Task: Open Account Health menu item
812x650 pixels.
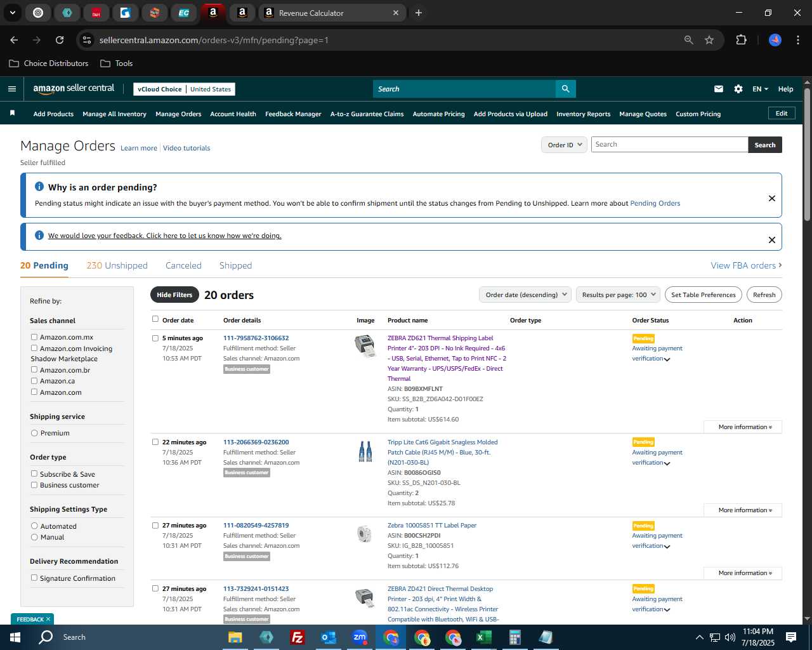Action: [x=233, y=114]
